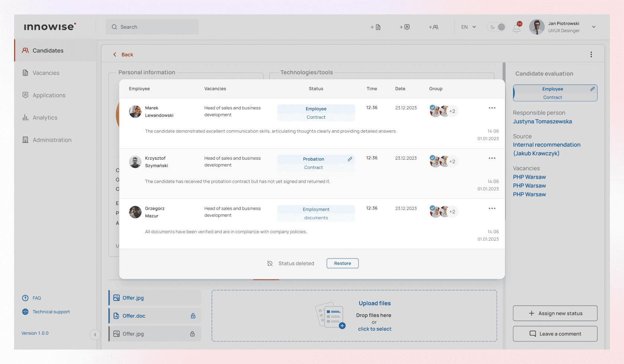Click the +2 group badge in Krzysztof's row
Image resolution: width=624 pixels, height=364 pixels.
(452, 162)
